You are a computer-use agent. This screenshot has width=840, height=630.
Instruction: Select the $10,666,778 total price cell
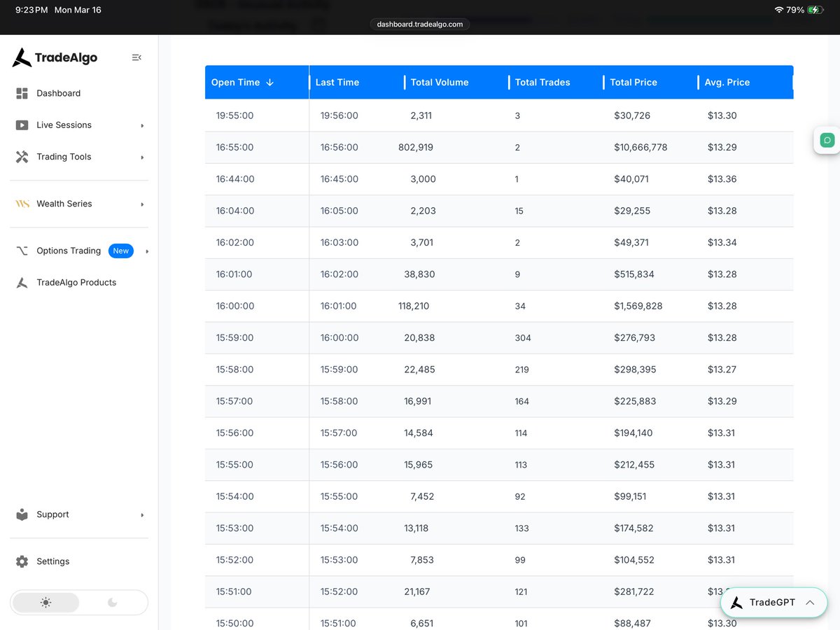click(640, 148)
